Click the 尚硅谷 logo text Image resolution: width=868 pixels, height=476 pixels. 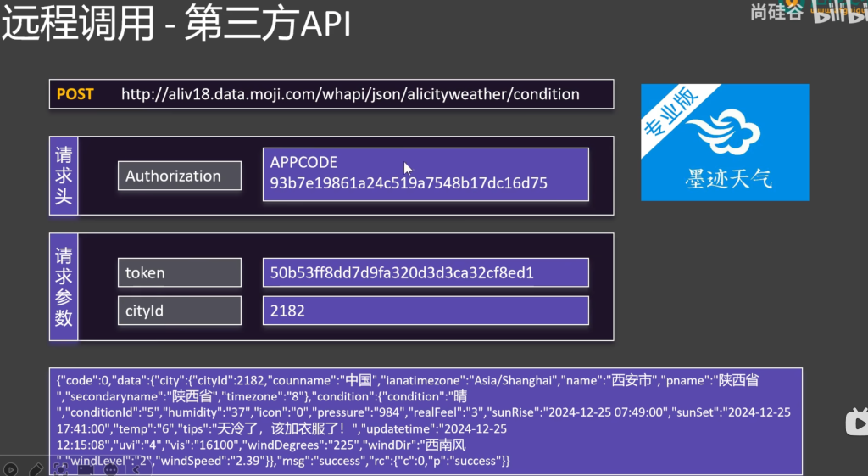[776, 13]
